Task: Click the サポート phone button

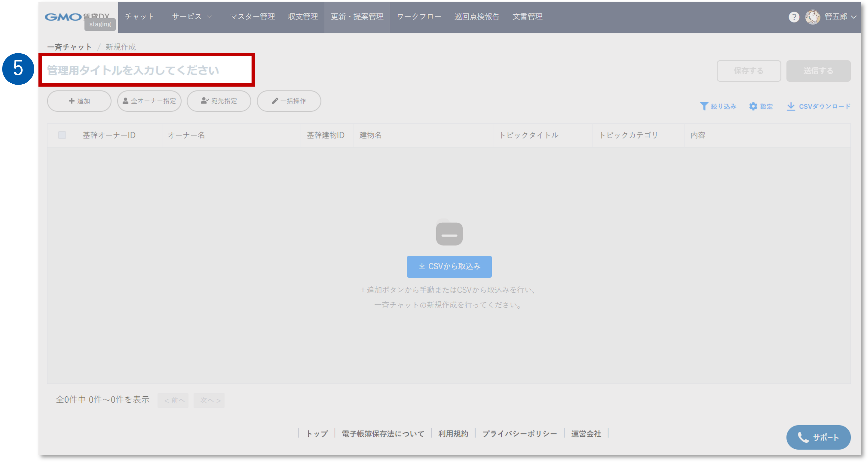Action: pyautogui.click(x=818, y=437)
